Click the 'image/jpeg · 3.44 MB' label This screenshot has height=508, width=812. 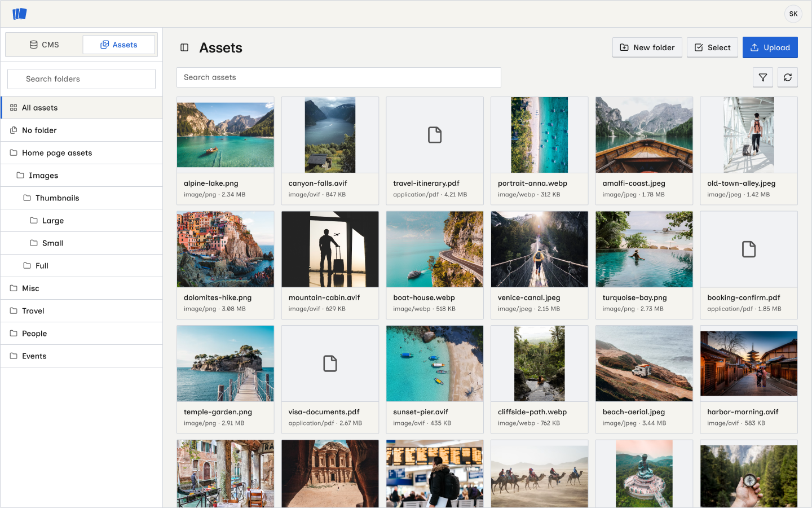(x=634, y=423)
